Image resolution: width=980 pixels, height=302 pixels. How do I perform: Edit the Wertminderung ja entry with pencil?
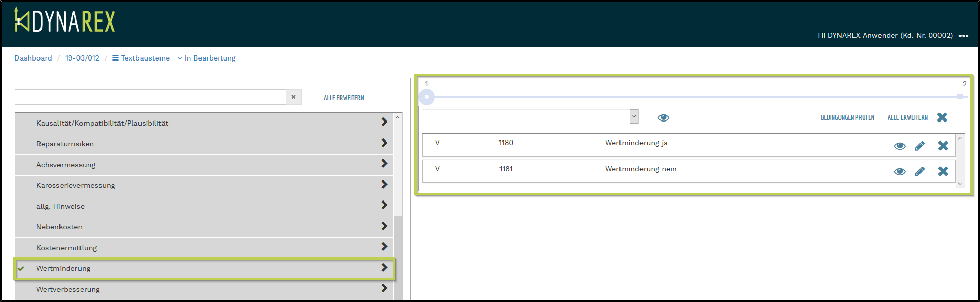point(919,146)
